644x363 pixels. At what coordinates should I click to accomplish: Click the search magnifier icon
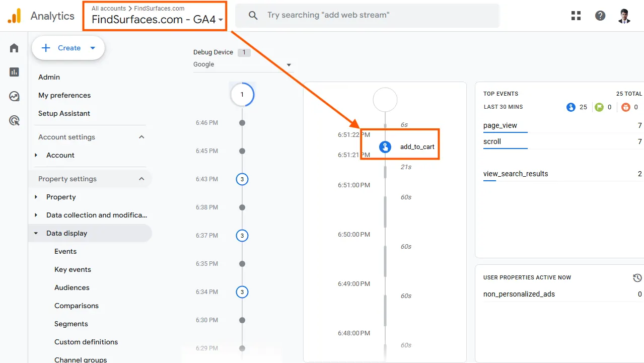coord(254,15)
